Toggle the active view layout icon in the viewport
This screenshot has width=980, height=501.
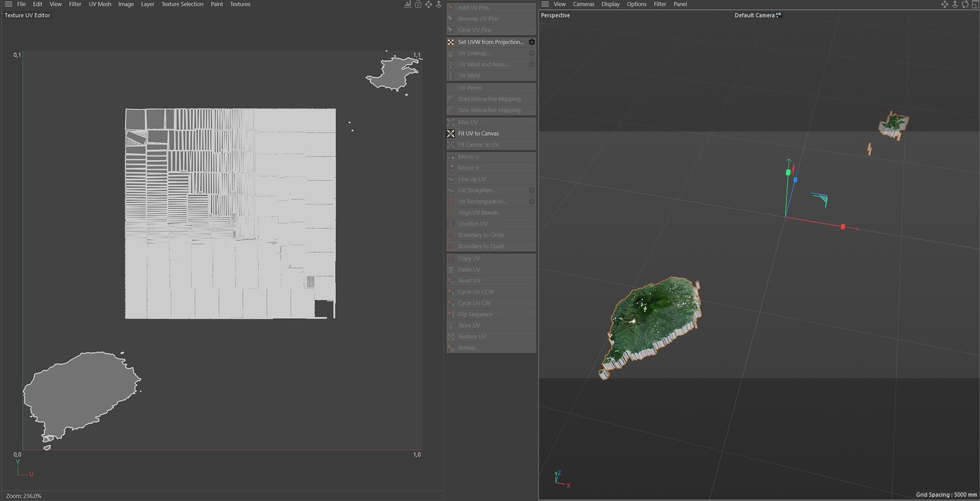click(x=974, y=4)
